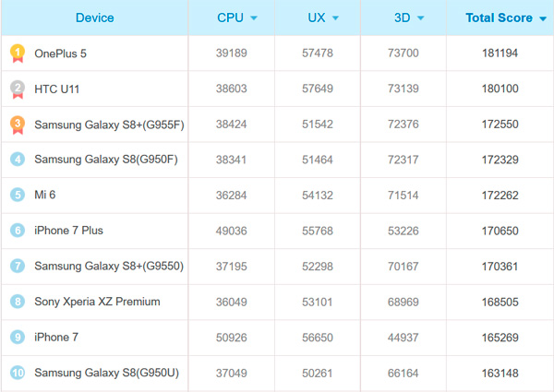Sort by UX using its arrow
This screenshot has height=392, width=554.
[335, 18]
